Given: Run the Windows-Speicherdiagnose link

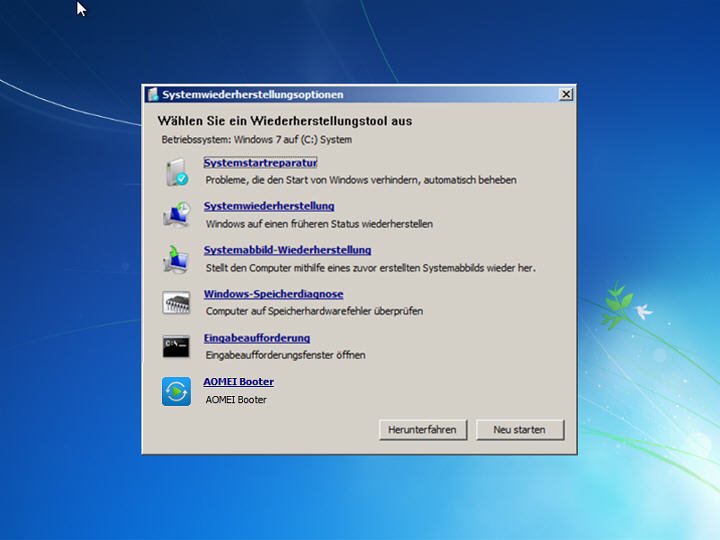Looking at the screenshot, I should (x=274, y=294).
